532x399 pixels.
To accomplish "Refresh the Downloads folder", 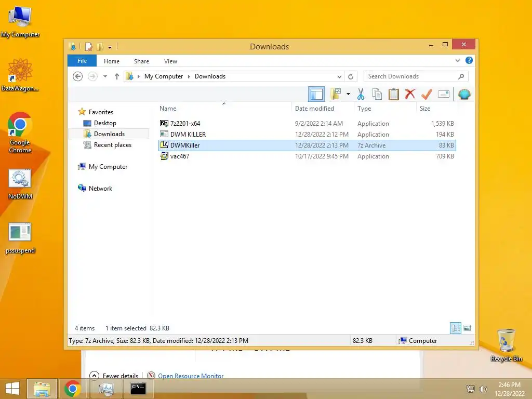I will pos(351,77).
